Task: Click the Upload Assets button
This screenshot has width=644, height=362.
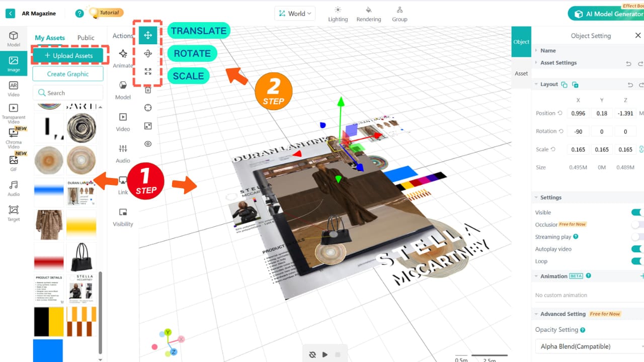Action: pos(69,54)
